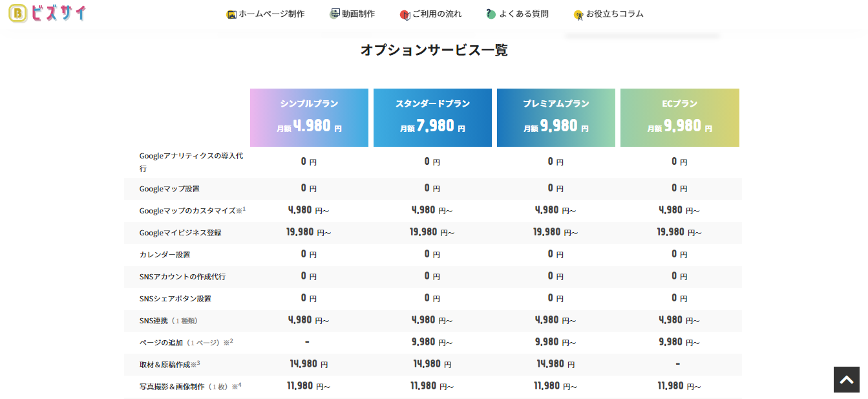This screenshot has height=399, width=868.
Task: Visit the お役立ちコラム page
Action: click(615, 14)
